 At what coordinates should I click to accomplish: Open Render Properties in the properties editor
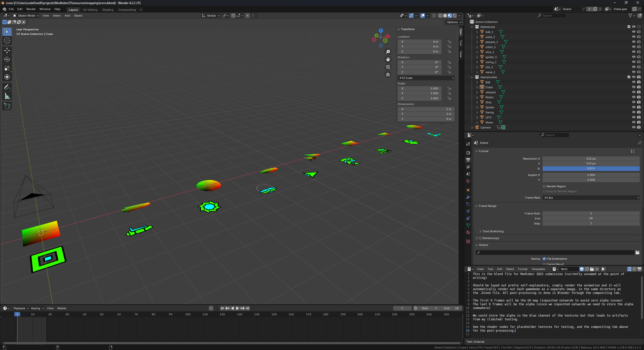pyautogui.click(x=468, y=153)
